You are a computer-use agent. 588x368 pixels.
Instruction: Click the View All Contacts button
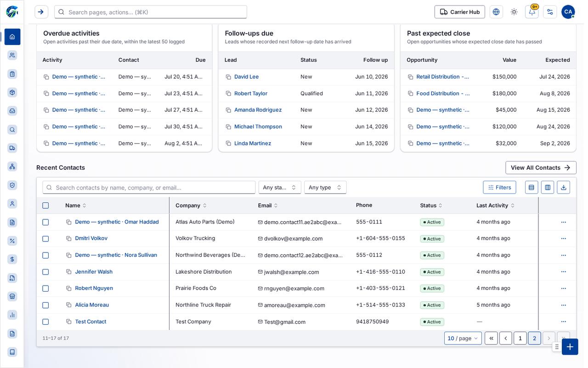541,167
